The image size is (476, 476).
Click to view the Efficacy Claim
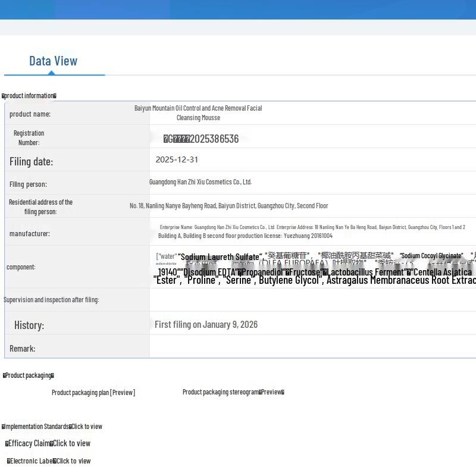tap(71, 443)
